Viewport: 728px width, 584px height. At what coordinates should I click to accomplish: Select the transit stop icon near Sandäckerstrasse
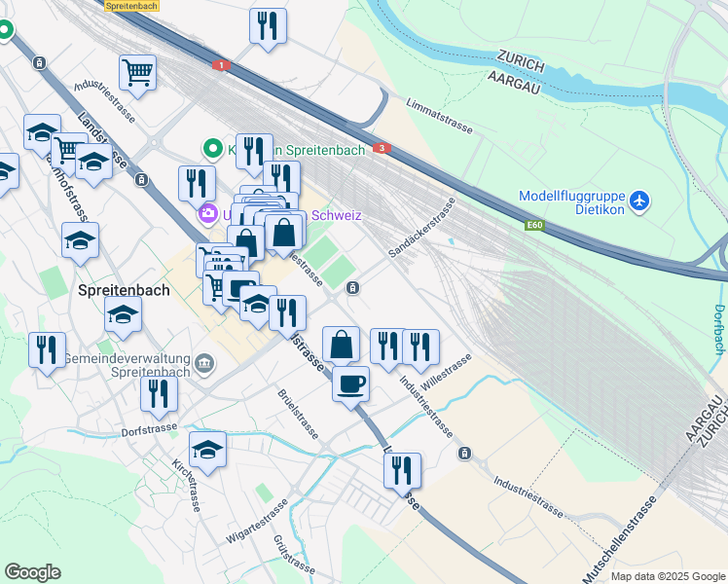point(353,288)
